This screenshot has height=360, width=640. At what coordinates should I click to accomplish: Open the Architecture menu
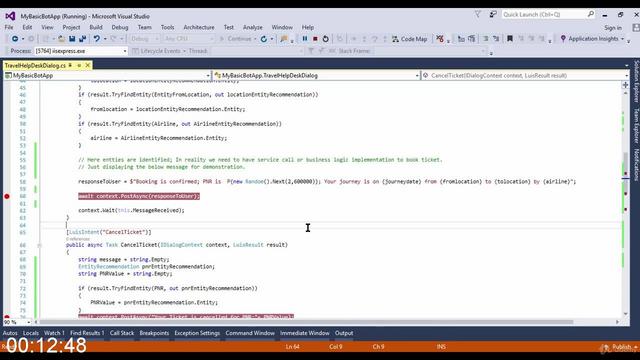[x=199, y=27]
